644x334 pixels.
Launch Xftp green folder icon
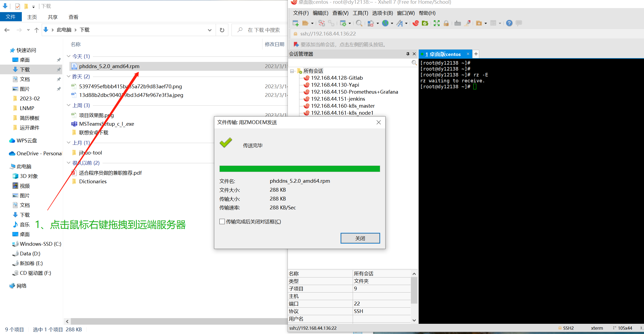(425, 23)
